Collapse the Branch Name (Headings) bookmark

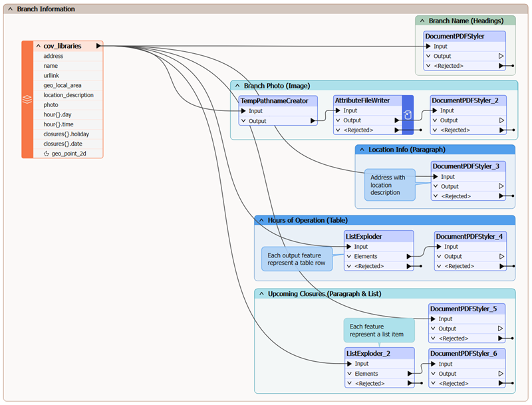[422, 21]
